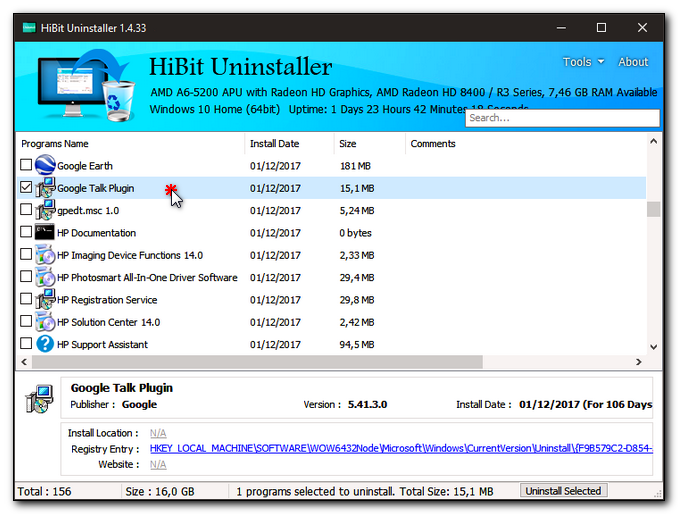This screenshot has width=678, height=514.
Task: Sort by the Install Date column header
Action: (x=289, y=144)
